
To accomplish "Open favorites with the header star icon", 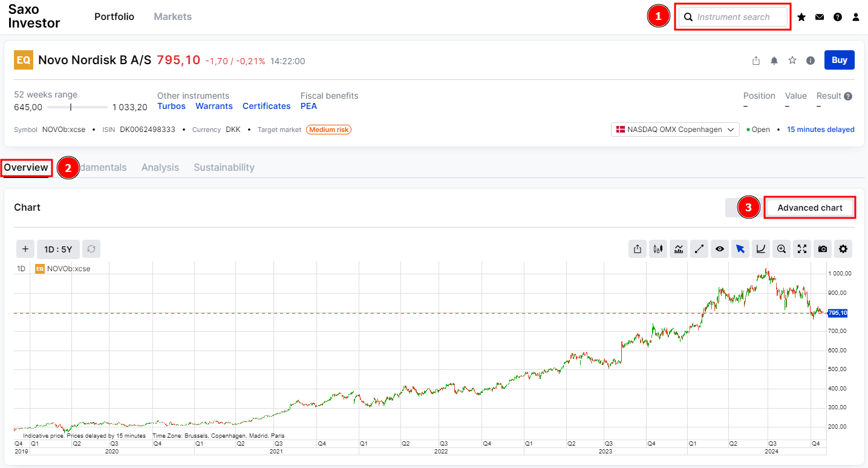I will [801, 17].
